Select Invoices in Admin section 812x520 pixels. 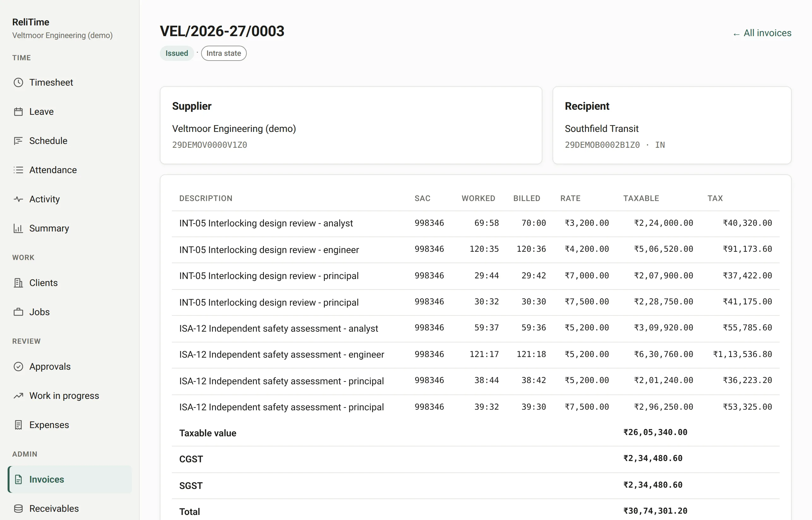tap(69, 479)
